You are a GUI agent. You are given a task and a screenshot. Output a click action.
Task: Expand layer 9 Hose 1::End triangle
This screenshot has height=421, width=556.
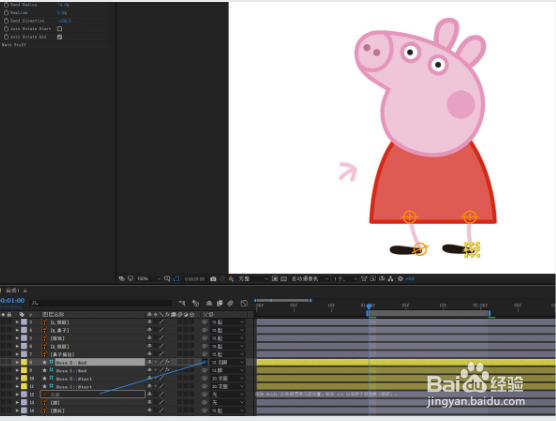coord(17,370)
